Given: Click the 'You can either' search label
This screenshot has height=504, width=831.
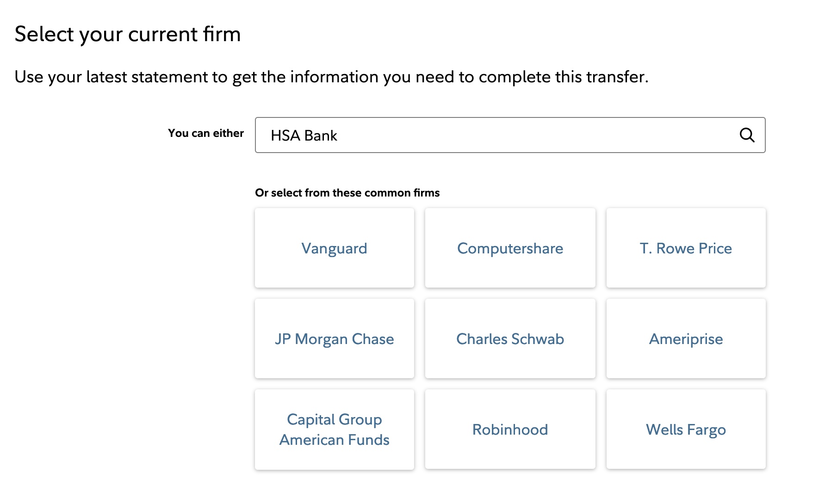Looking at the screenshot, I should coord(206,133).
